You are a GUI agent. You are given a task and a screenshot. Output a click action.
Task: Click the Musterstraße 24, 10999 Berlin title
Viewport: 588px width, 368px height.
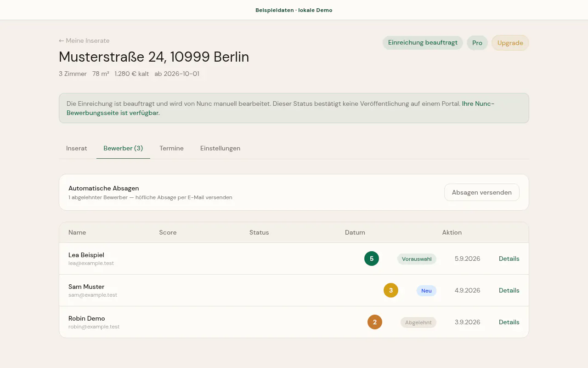click(154, 57)
